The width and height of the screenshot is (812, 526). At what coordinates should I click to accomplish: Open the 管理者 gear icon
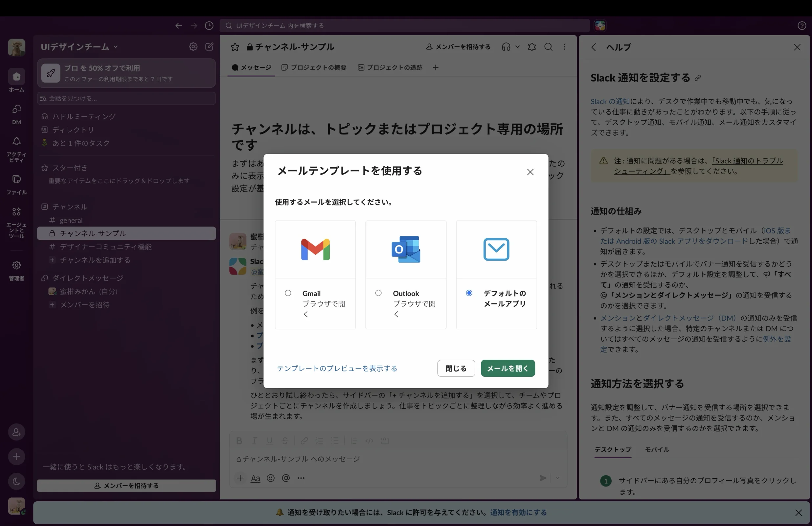16,265
